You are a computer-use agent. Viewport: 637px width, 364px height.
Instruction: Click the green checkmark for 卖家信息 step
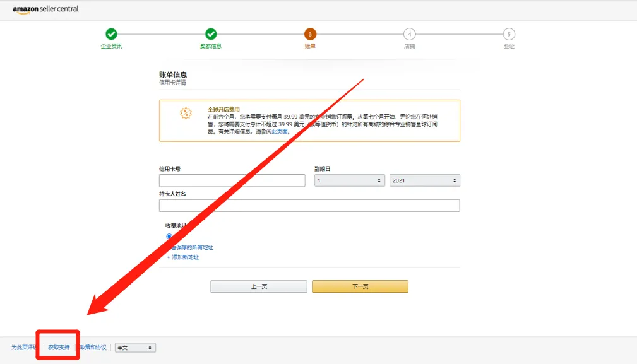(210, 34)
